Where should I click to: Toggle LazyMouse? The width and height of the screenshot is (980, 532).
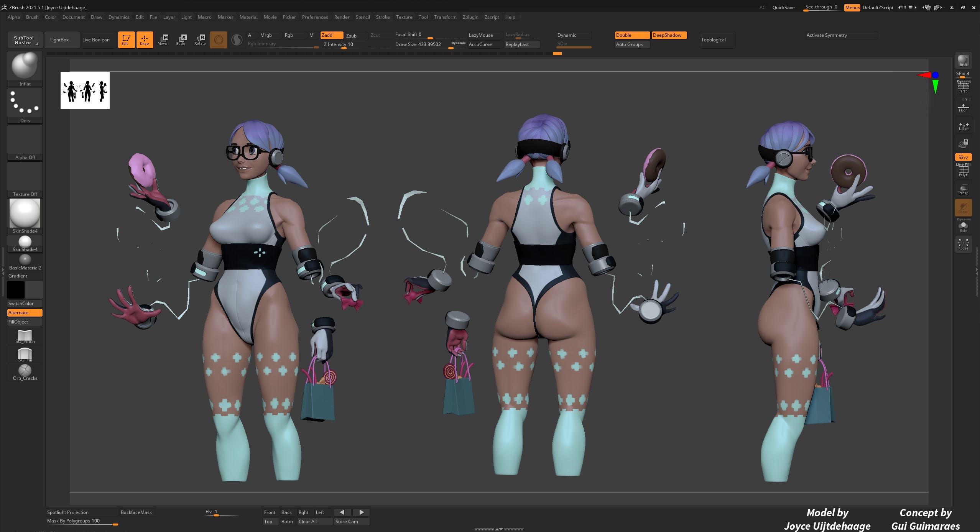(485, 35)
